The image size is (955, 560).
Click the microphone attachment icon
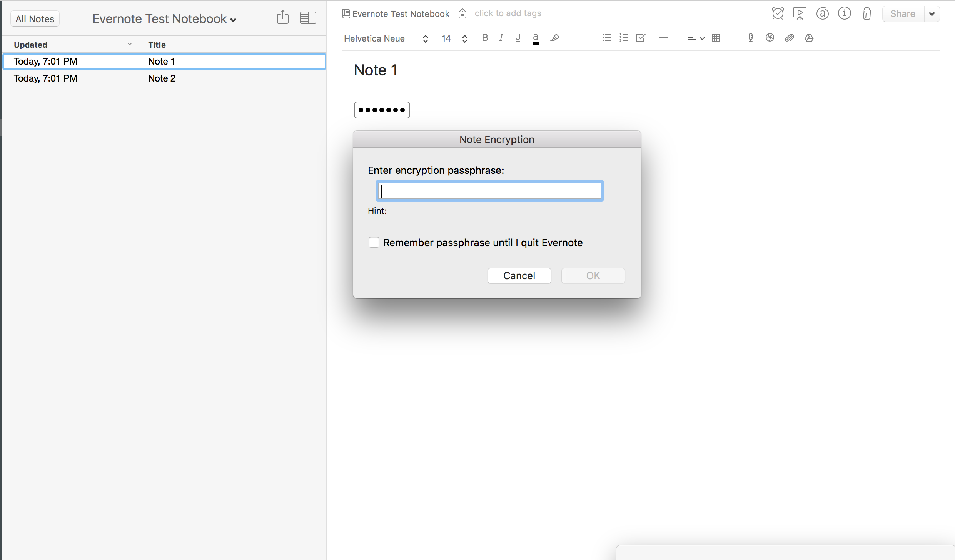click(x=750, y=37)
